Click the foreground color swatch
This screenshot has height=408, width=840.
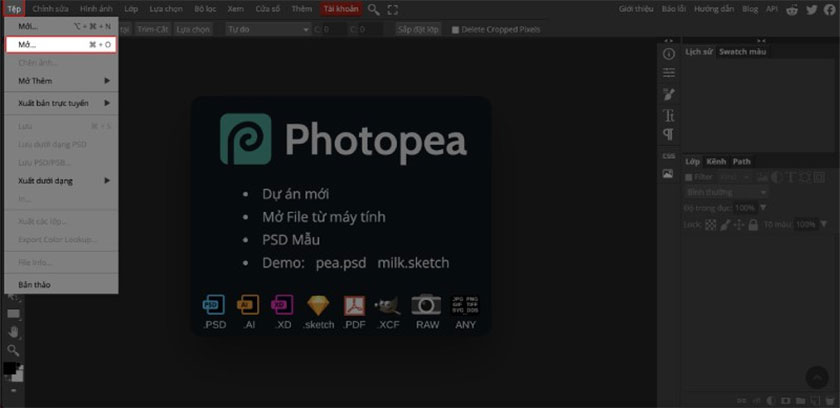click(9, 369)
